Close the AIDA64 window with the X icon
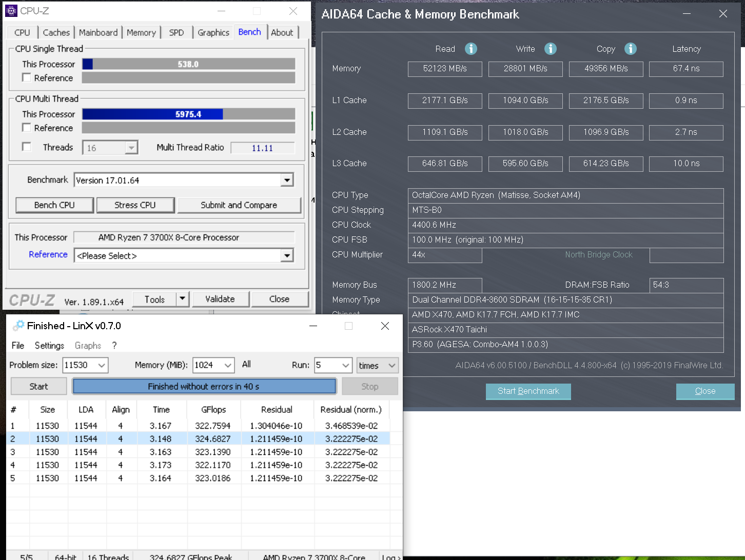 pyautogui.click(x=723, y=14)
